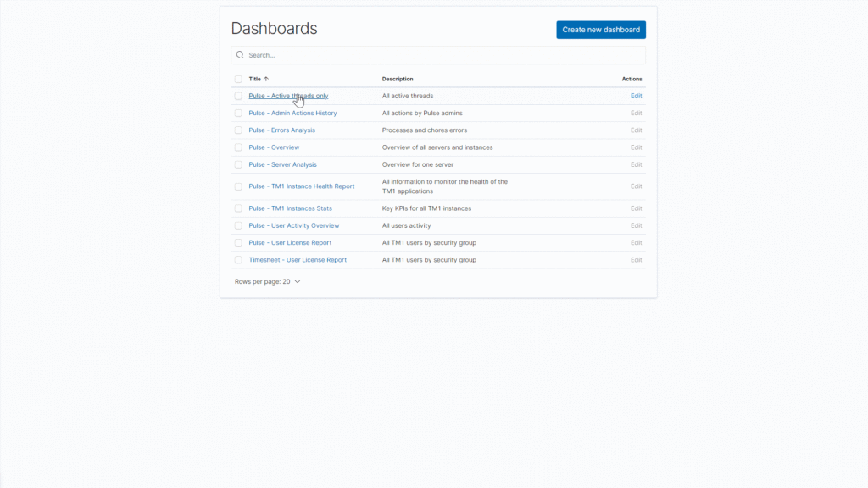Open Pulse - Server Analysis dashboard

tap(282, 164)
